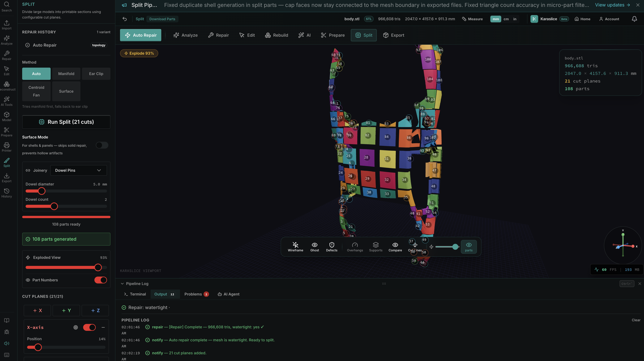Collapse the Pipeline Log panel

[x=122, y=284]
